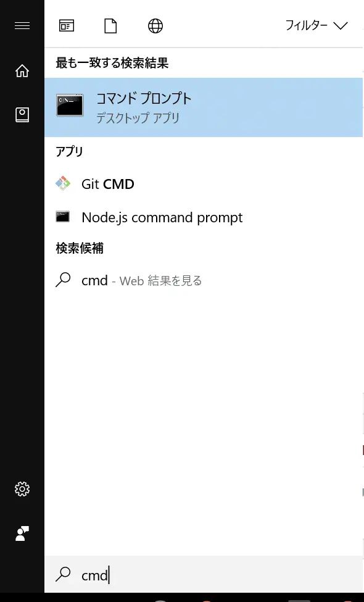Viewport: 364px width, 602px height.
Task: Filter results by documents icon
Action: point(110,26)
